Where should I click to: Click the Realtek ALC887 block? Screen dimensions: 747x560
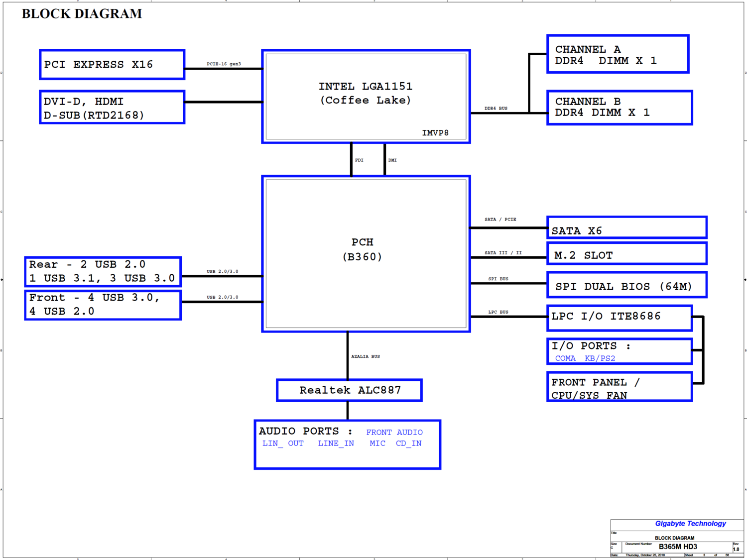349,390
